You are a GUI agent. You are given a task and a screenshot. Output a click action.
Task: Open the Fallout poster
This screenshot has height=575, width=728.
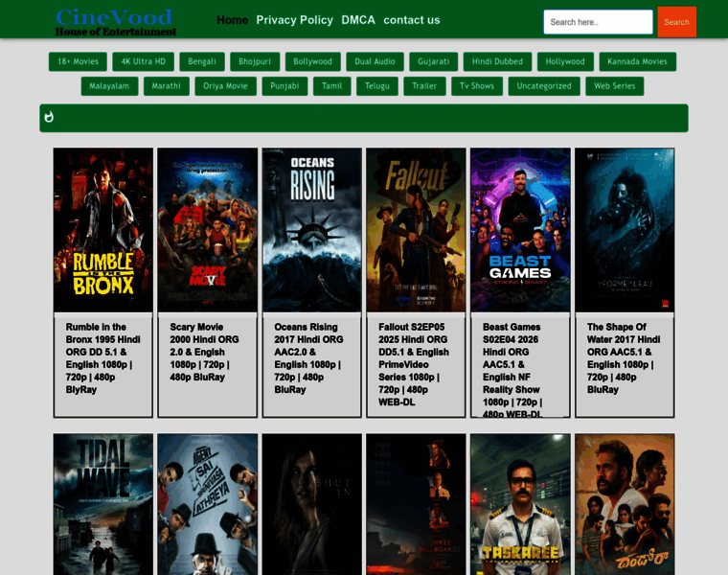click(416, 230)
